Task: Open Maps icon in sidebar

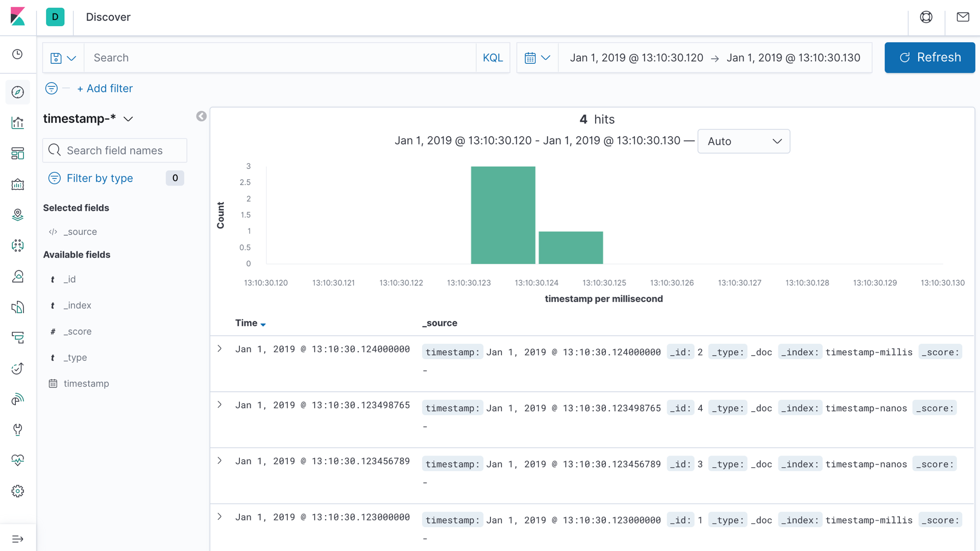Action: coord(18,215)
